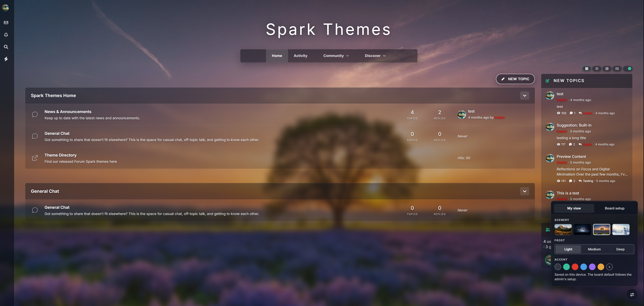Choose the mountain scenery thumbnail
This screenshot has height=306, width=644.
coord(563,229)
